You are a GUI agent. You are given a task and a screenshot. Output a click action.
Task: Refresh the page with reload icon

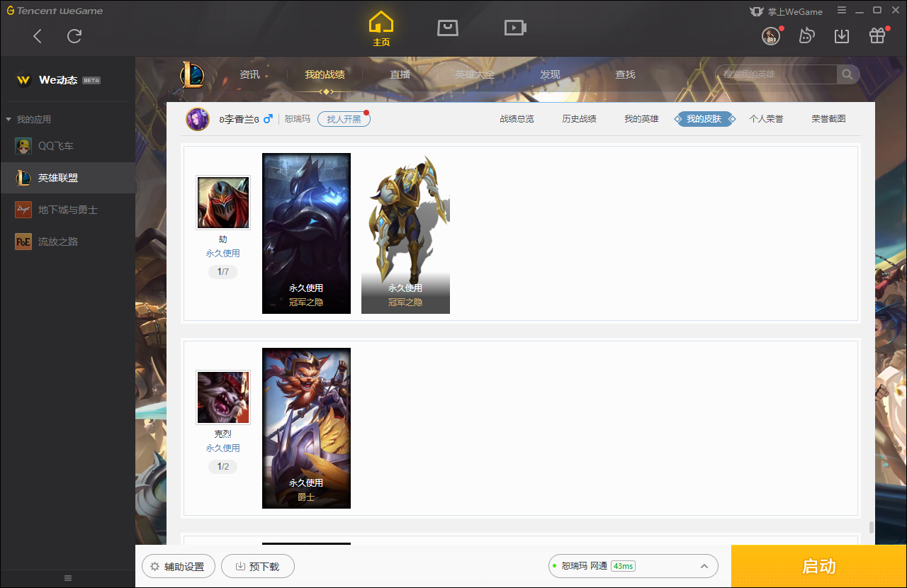(74, 36)
